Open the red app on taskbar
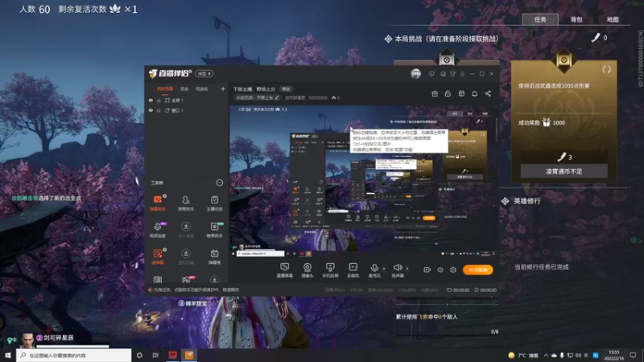The image size is (644, 362). pos(172,355)
